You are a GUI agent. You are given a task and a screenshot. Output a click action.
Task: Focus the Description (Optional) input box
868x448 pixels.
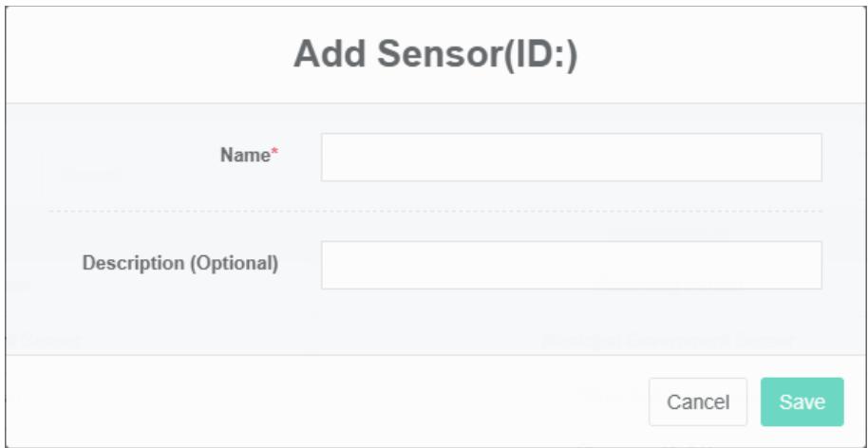[571, 265]
